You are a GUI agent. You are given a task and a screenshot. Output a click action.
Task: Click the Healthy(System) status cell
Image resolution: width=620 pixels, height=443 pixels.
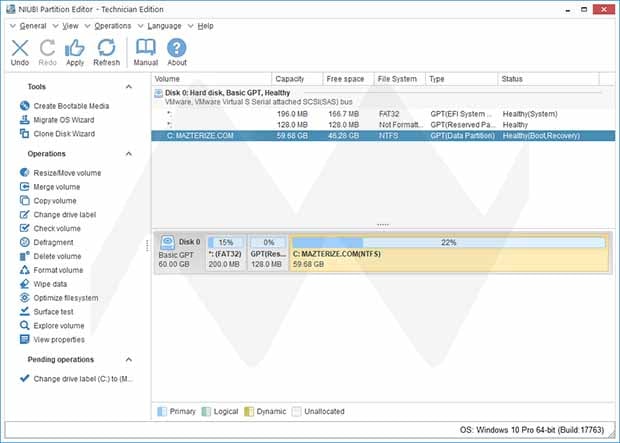pos(530,114)
